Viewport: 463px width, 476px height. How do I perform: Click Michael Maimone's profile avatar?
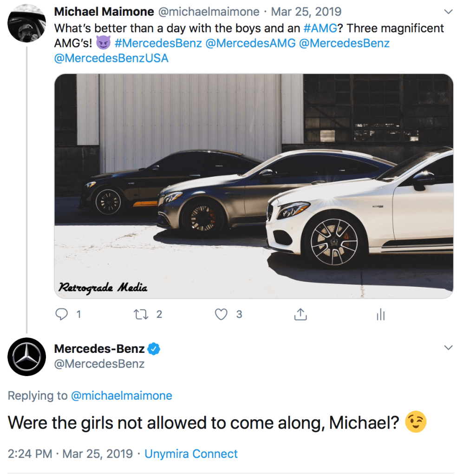pyautogui.click(x=26, y=23)
